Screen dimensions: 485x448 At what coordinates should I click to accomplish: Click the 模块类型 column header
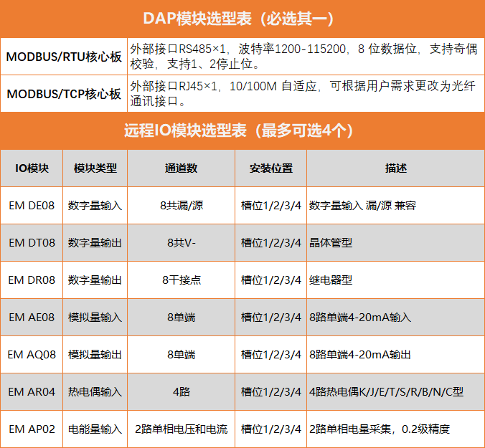[x=95, y=168]
